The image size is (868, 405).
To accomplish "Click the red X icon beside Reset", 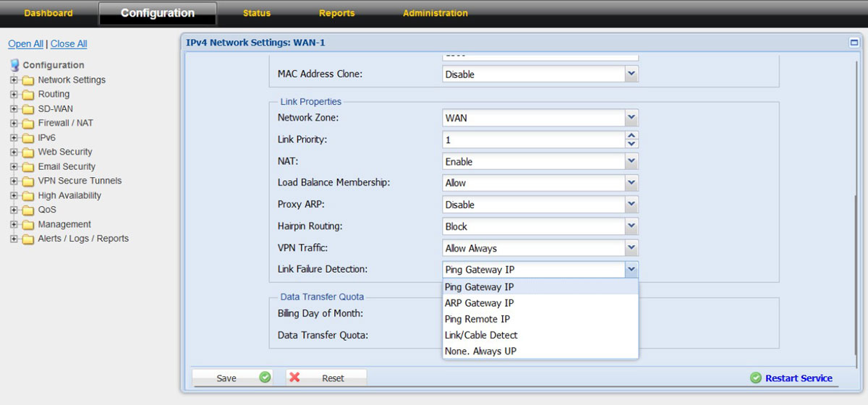I will tap(294, 378).
